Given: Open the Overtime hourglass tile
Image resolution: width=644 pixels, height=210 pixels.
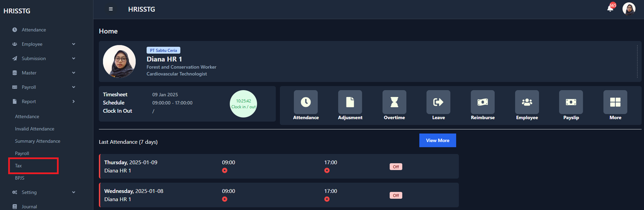Looking at the screenshot, I should click(394, 102).
